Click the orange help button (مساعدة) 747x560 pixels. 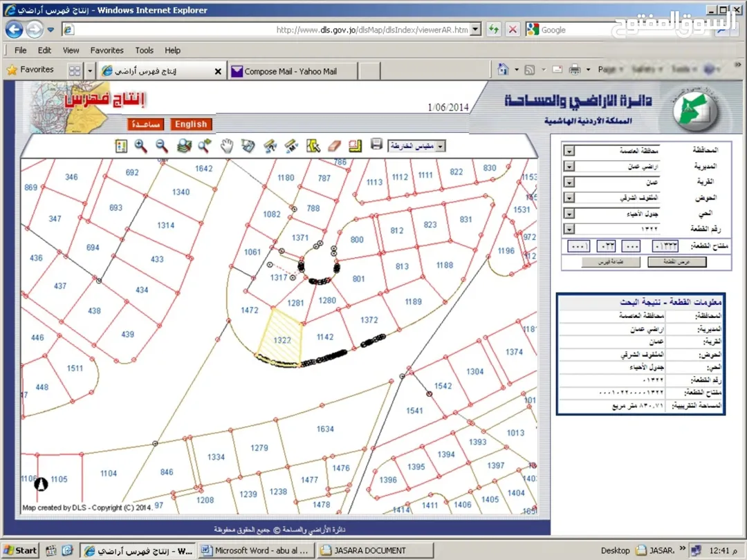(x=145, y=124)
